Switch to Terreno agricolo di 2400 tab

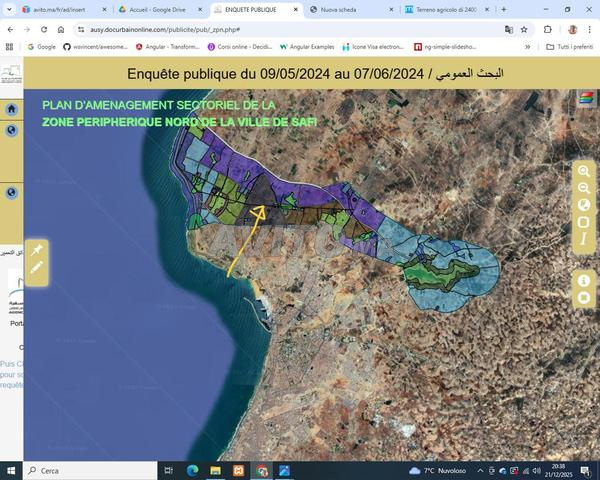(x=446, y=10)
